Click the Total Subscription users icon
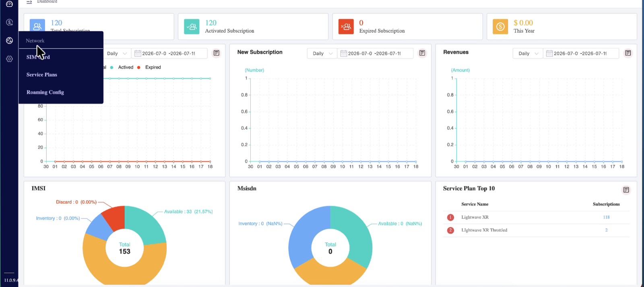 click(37, 27)
